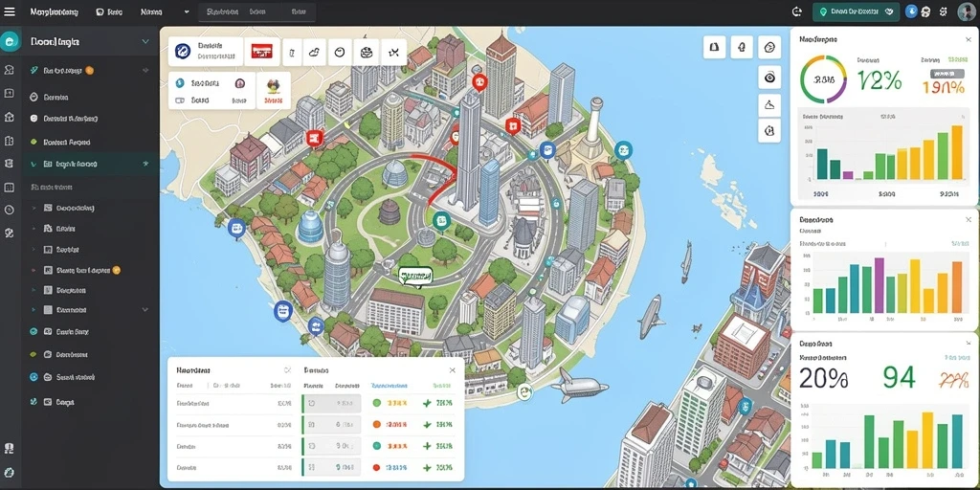Click the red banner button in map toolbar
Screen dimensions: 980x490
pos(262,52)
